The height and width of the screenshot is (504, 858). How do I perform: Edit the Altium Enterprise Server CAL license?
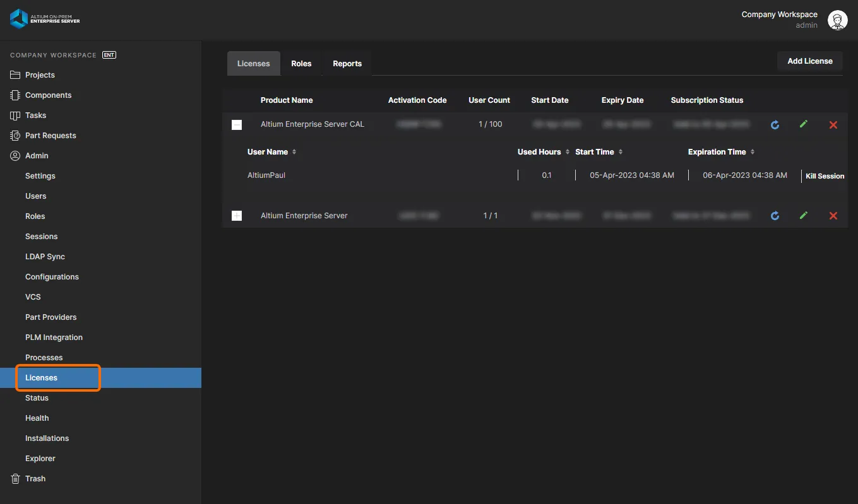tap(804, 124)
